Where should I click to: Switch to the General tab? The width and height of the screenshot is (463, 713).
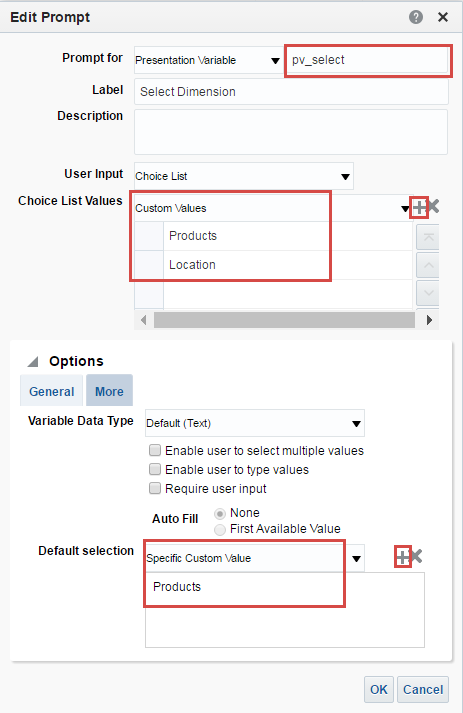(51, 392)
